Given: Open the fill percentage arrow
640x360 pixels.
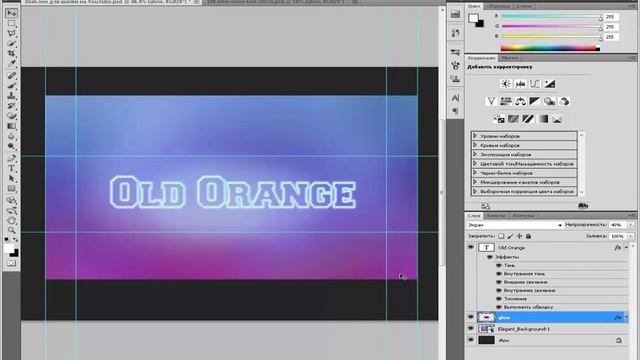Looking at the screenshot, I should pyautogui.click(x=631, y=236).
